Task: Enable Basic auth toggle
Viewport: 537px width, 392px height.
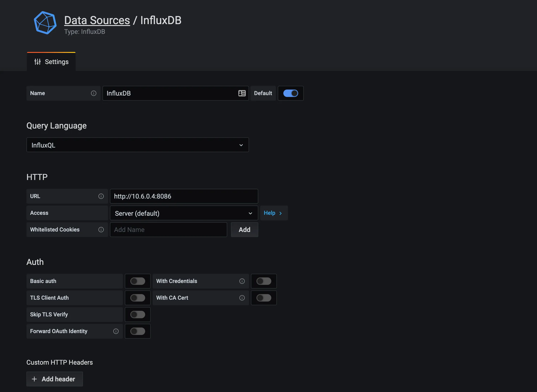Action: (x=137, y=281)
